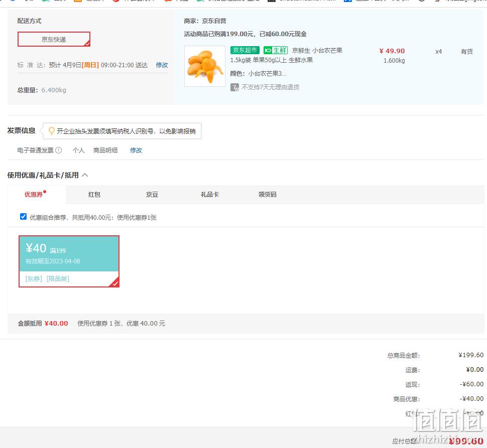Click the 不支持7天无理由退货 notice text

(x=271, y=87)
